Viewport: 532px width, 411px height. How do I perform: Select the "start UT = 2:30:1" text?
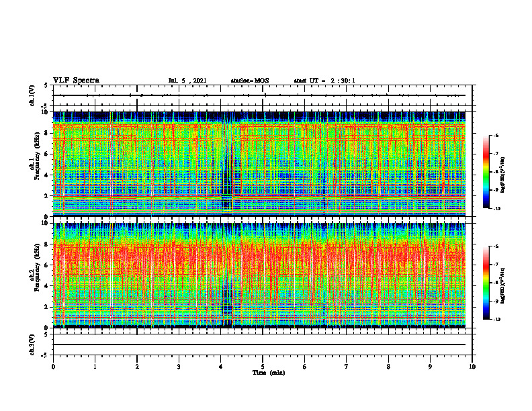point(324,81)
